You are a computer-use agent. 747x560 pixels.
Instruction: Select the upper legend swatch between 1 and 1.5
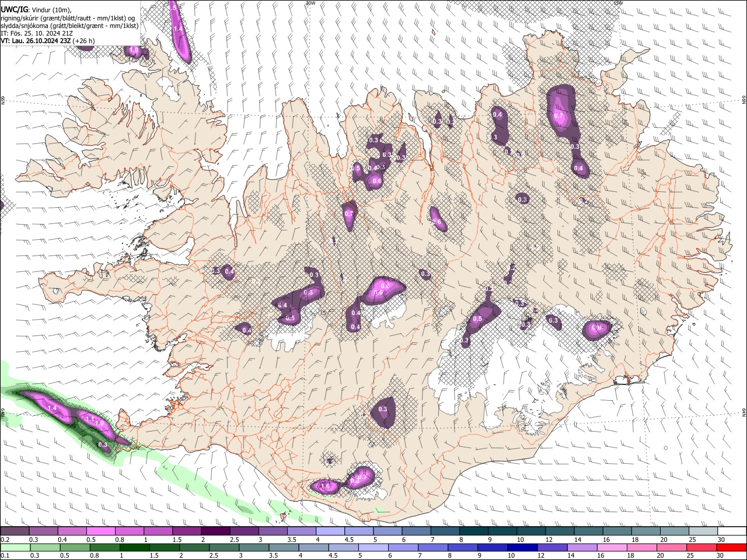pyautogui.click(x=158, y=531)
